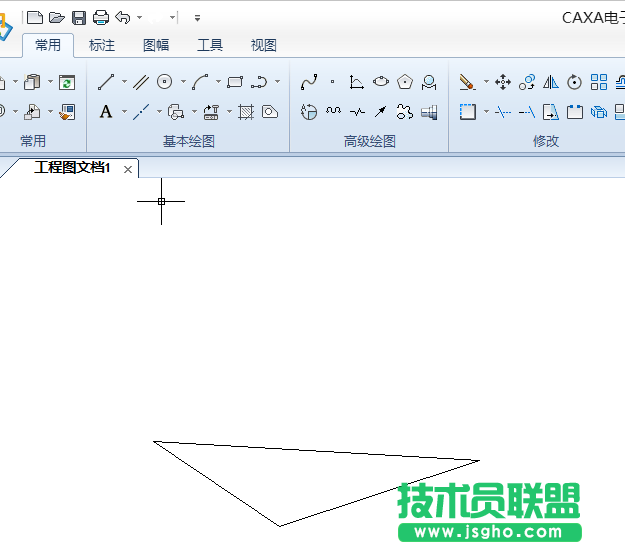Select the Move tool with four arrows
The height and width of the screenshot is (548, 625).
[503, 82]
